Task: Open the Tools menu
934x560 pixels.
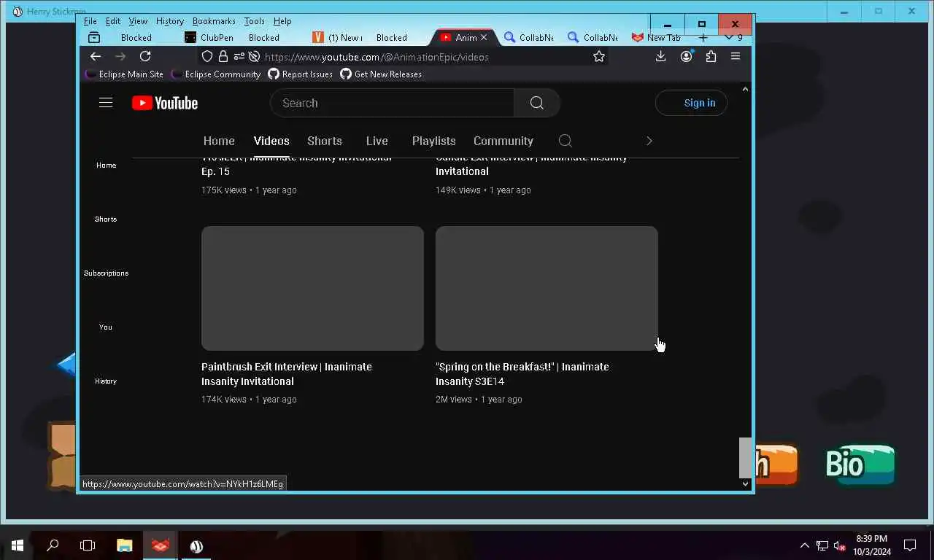Action: pos(255,21)
